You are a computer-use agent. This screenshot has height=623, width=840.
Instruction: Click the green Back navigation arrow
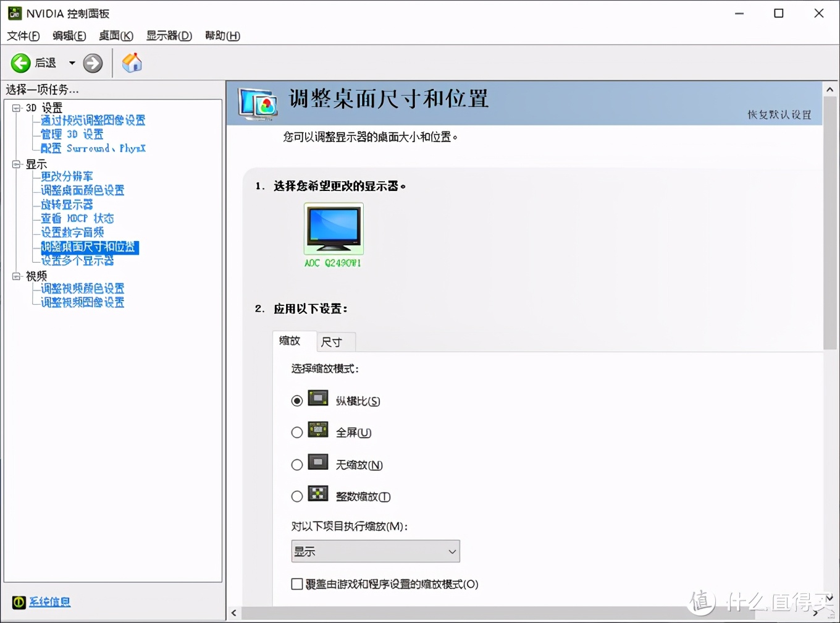(x=20, y=62)
